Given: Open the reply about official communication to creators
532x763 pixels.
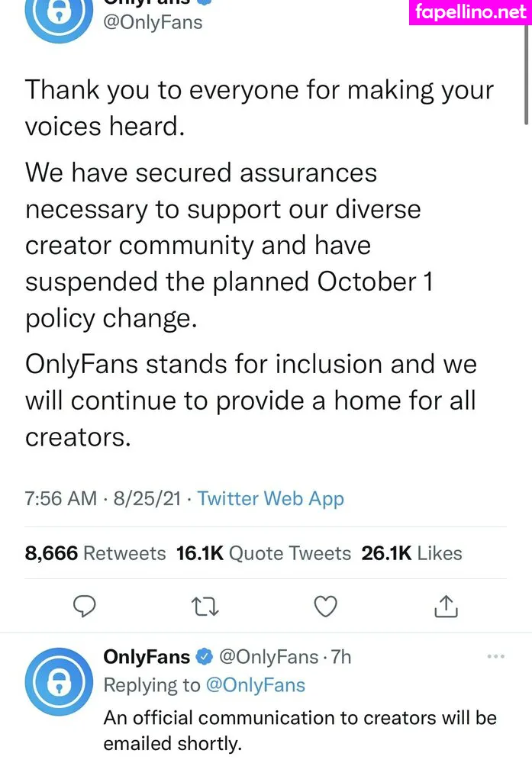Looking at the screenshot, I should 299,729.
